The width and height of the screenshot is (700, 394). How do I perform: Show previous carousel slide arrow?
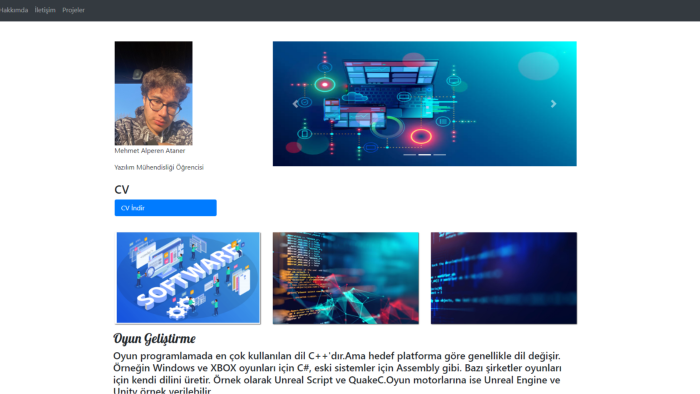tap(296, 104)
